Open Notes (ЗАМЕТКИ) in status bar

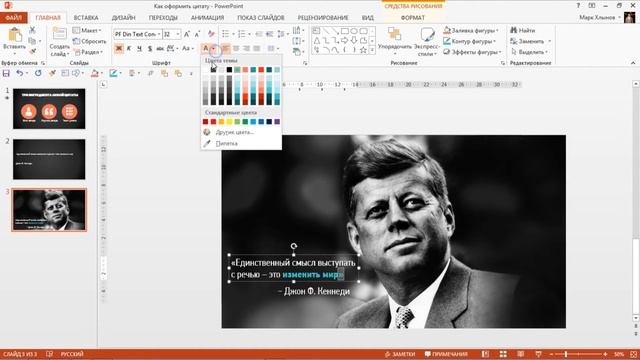pos(400,354)
